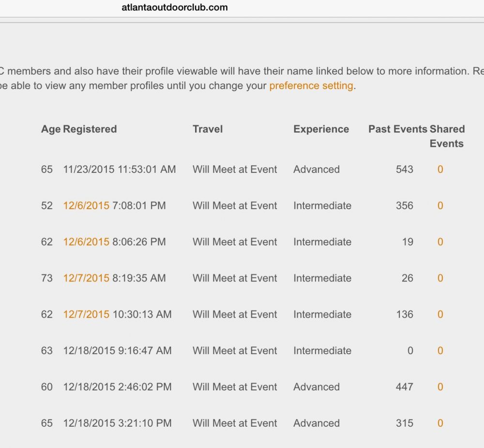Open the 12/7/2015 link registered at 8:19:35 AM
The height and width of the screenshot is (448, 484).
coord(86,278)
